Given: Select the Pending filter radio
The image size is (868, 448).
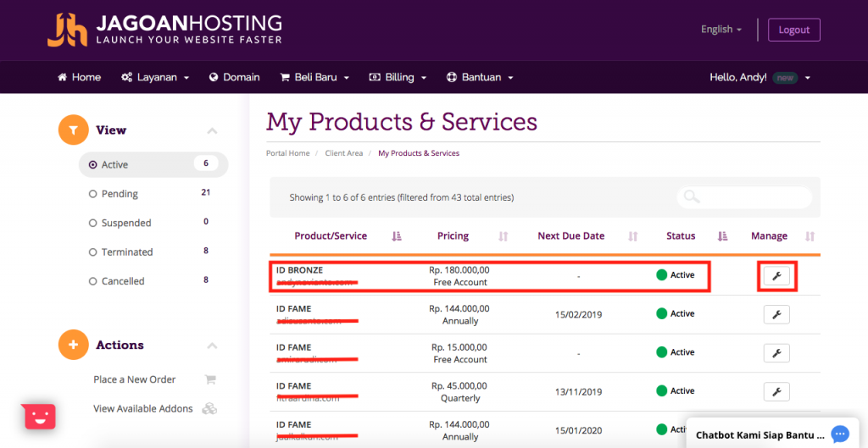Looking at the screenshot, I should [93, 194].
